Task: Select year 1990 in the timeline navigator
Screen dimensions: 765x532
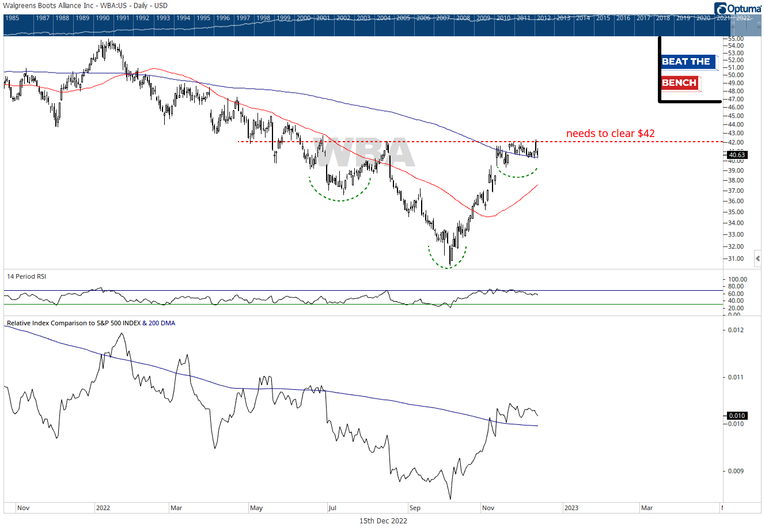Action: pyautogui.click(x=103, y=18)
